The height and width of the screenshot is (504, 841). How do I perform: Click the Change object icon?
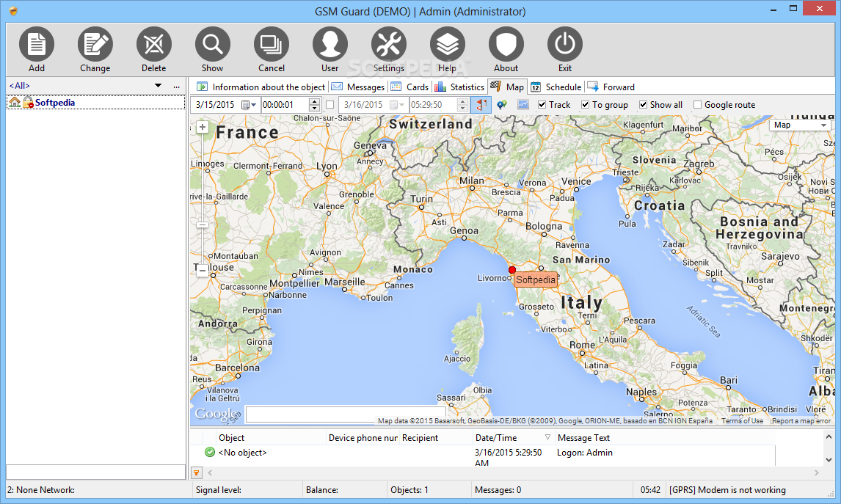point(95,44)
